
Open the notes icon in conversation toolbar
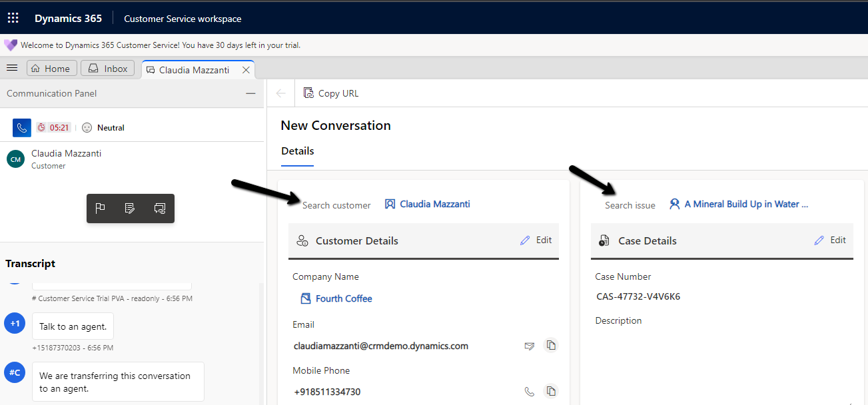coord(130,208)
